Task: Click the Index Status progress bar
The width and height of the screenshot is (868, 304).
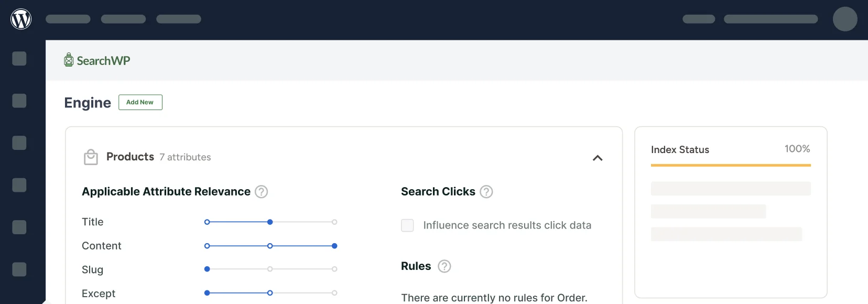Action: coord(731,165)
